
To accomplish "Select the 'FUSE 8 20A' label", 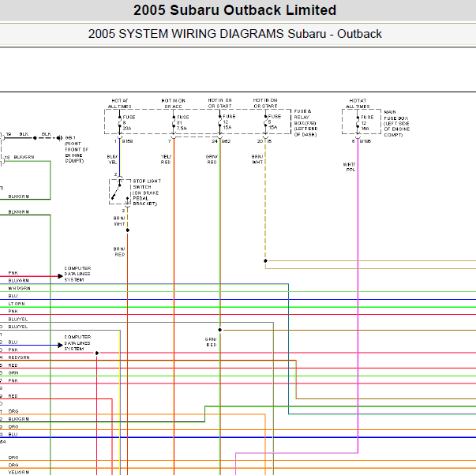I will pyautogui.click(x=129, y=122).
